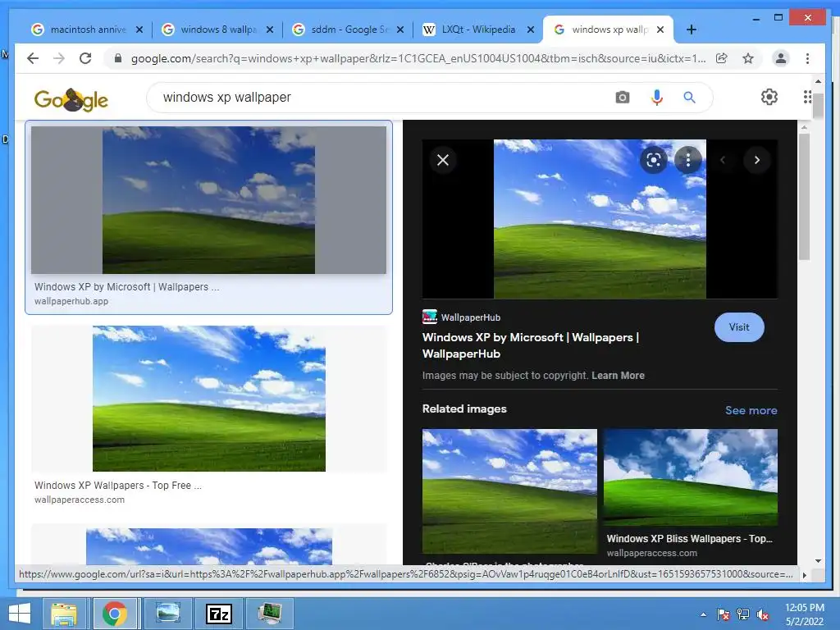This screenshot has width=840, height=630.
Task: Click the horizontal scroll right arrow
Action: 804,575
